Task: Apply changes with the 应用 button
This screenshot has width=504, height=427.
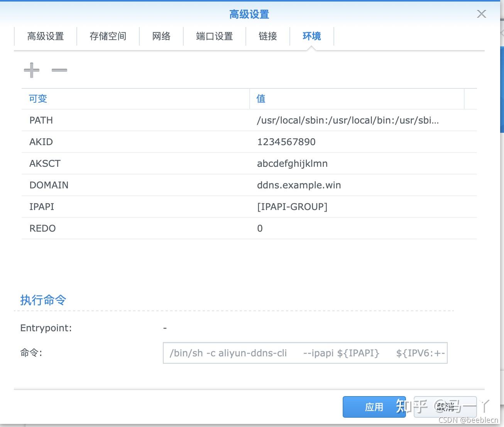Action: [374, 407]
